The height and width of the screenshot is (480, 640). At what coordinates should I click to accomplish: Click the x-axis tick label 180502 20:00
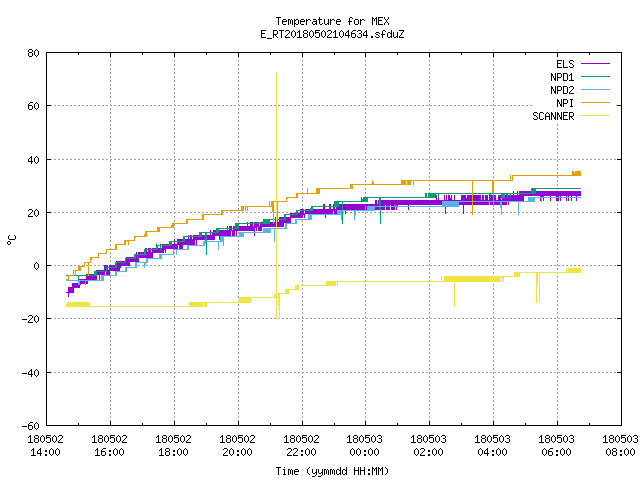[237, 446]
